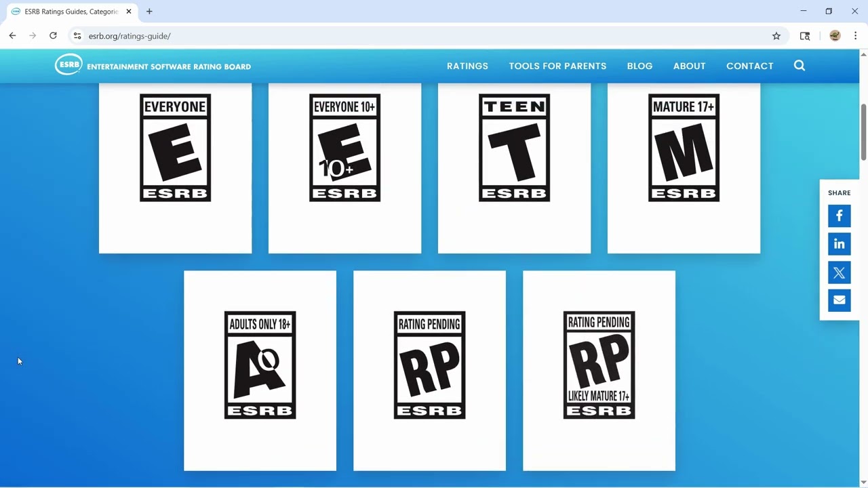This screenshot has width=868, height=488.
Task: Open the Ratings menu
Action: tap(467, 66)
